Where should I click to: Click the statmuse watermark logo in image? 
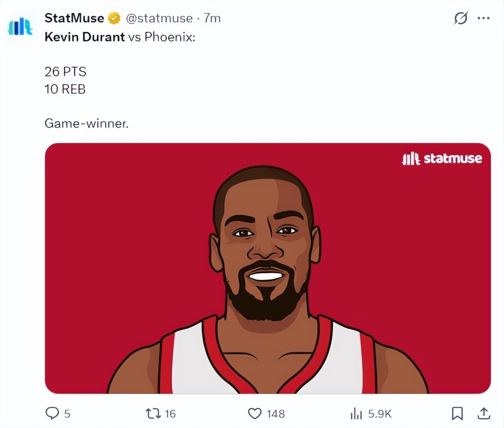point(442,158)
